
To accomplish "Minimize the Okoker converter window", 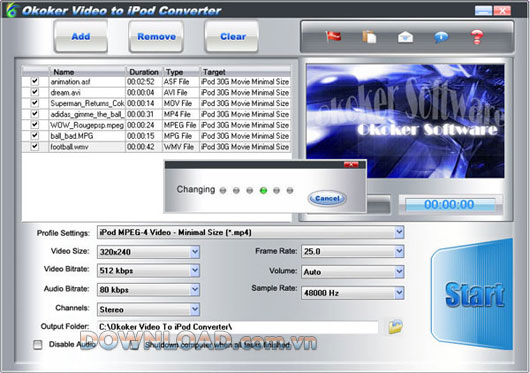I will tap(483, 10).
